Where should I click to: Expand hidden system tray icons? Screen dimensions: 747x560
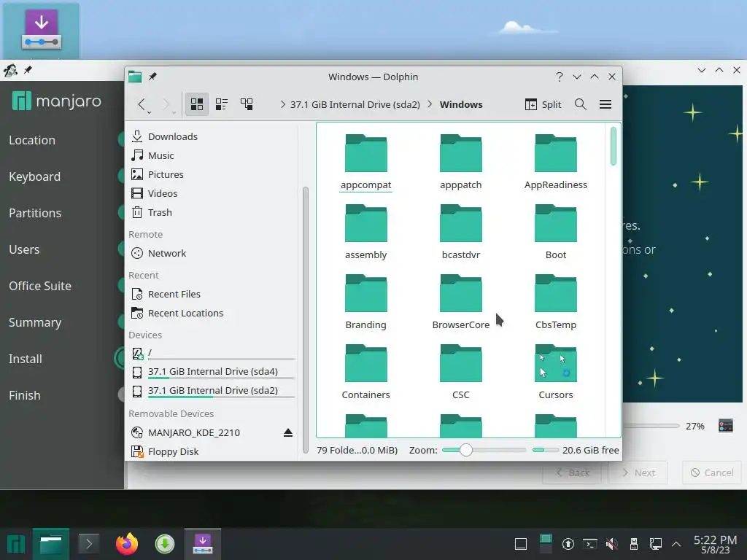coord(676,544)
